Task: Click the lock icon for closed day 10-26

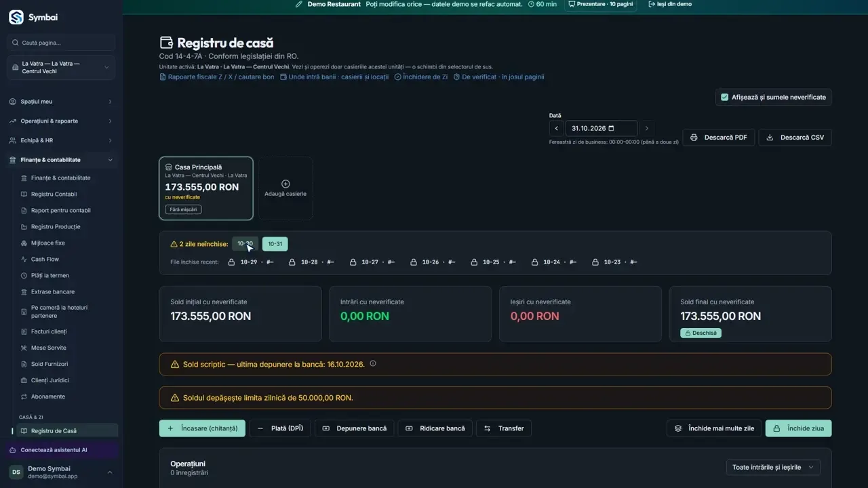Action: pos(413,262)
